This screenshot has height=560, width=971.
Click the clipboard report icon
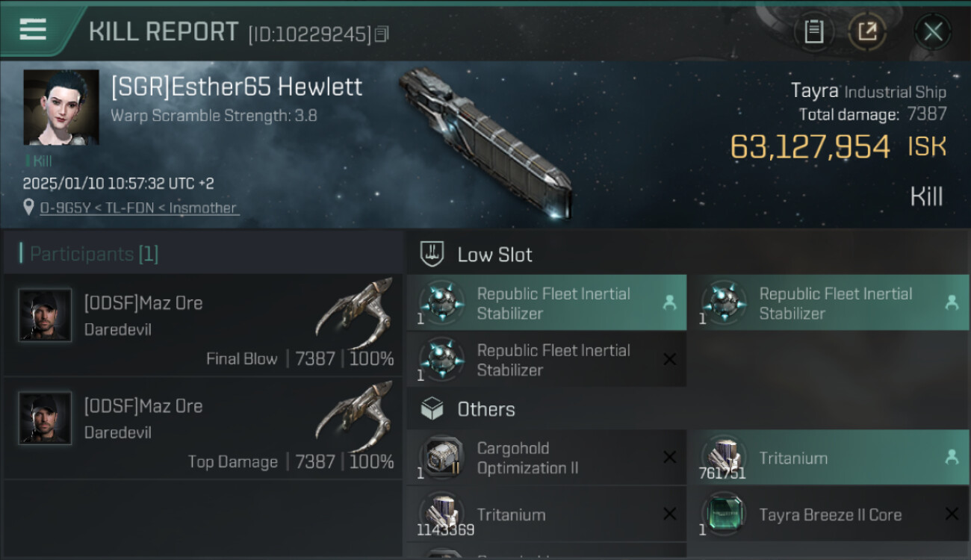813,31
